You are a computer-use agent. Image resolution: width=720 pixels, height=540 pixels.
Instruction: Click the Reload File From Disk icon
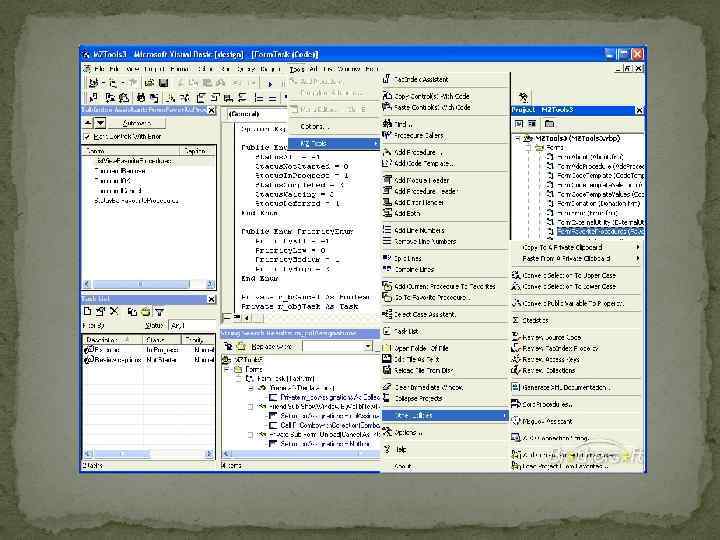point(387,370)
